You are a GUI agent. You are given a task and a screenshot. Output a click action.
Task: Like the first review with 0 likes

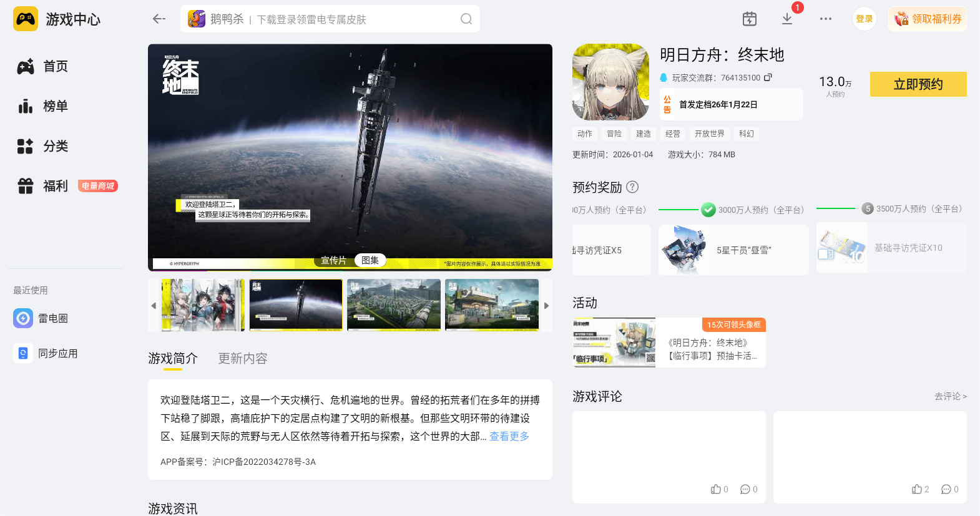[x=719, y=489]
